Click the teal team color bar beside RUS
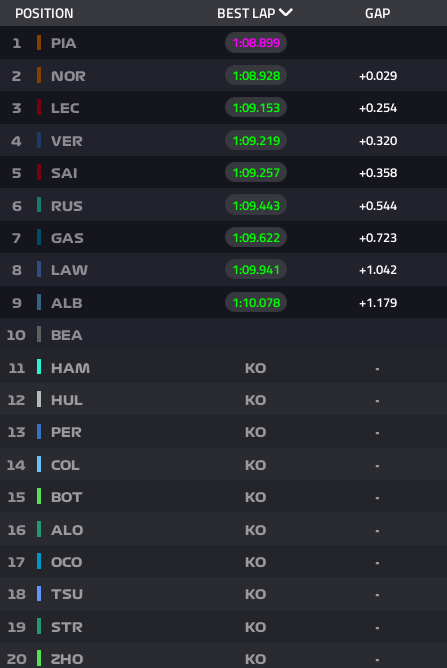 pyautogui.click(x=39, y=205)
